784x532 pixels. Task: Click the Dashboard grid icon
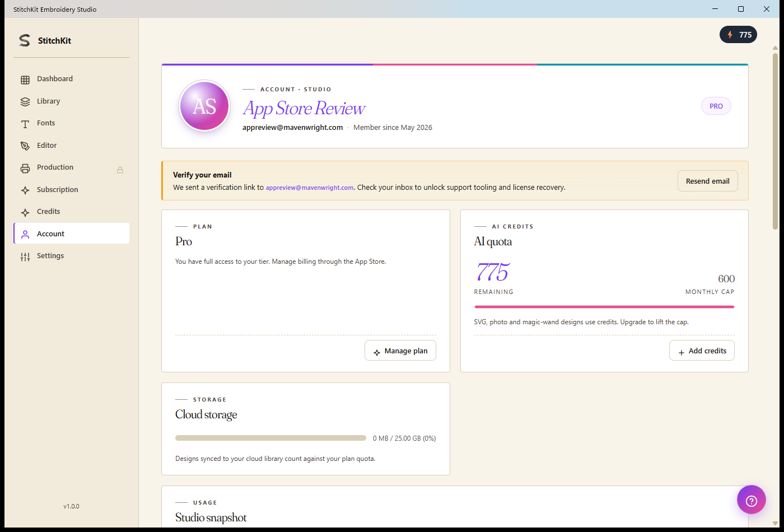point(25,80)
